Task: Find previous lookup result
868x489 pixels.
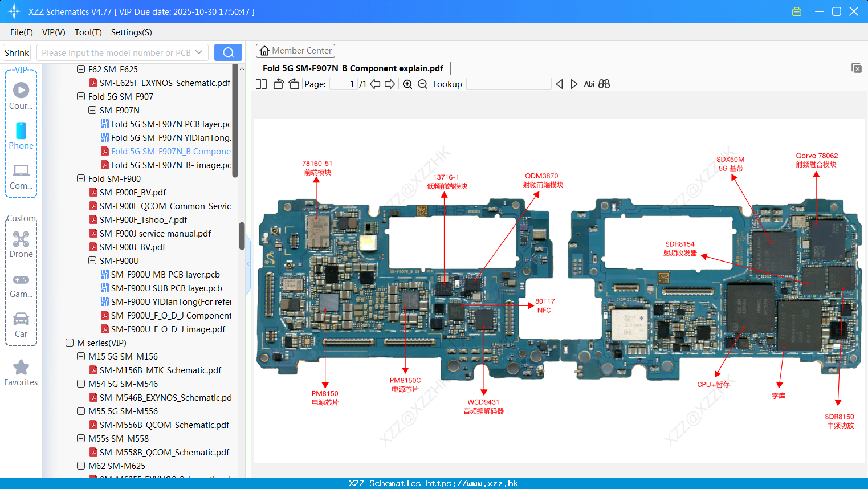Action: [x=559, y=84]
